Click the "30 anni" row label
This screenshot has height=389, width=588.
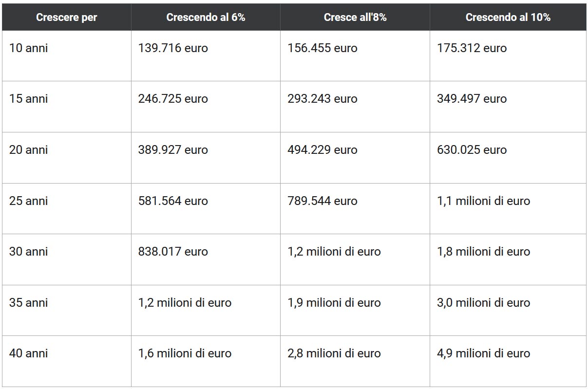click(x=29, y=252)
